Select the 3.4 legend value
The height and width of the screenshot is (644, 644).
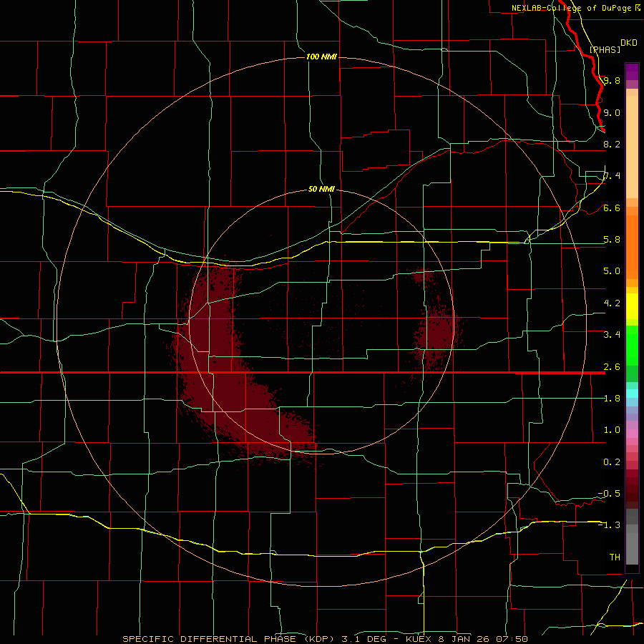(x=612, y=334)
